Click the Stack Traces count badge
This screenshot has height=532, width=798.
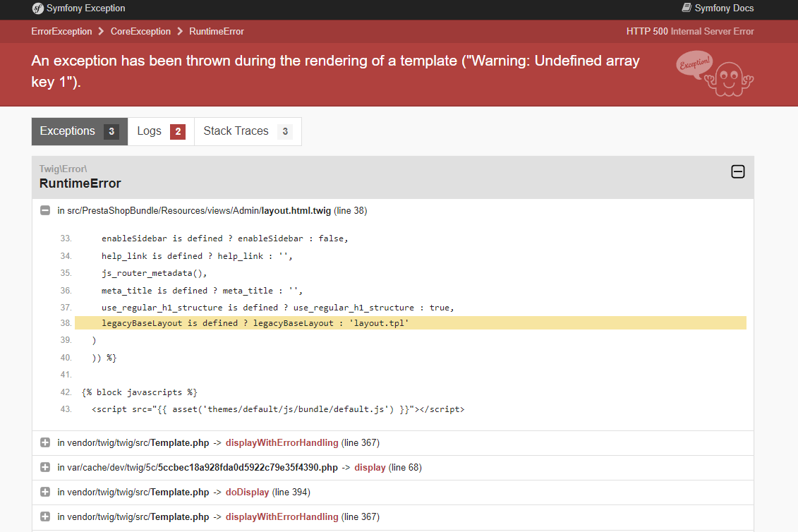click(285, 131)
